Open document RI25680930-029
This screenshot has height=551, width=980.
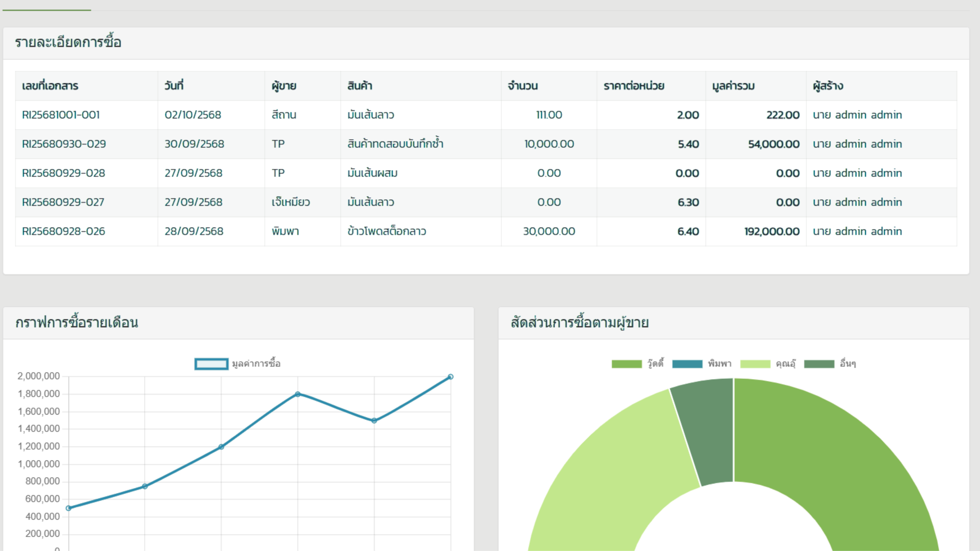click(x=64, y=144)
